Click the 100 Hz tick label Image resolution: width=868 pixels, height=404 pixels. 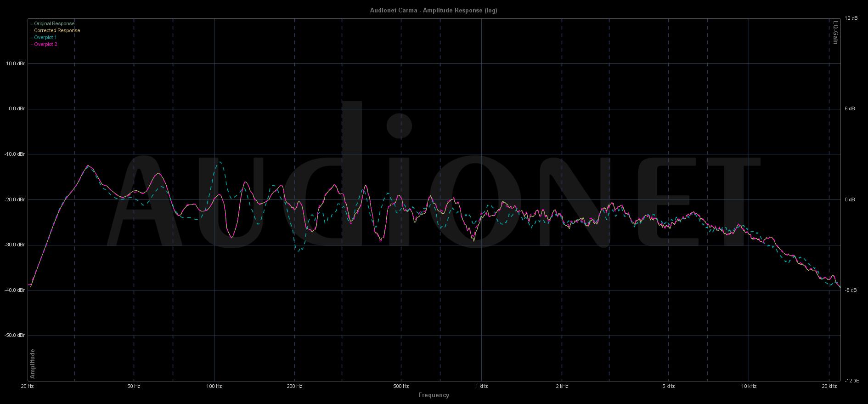click(214, 387)
